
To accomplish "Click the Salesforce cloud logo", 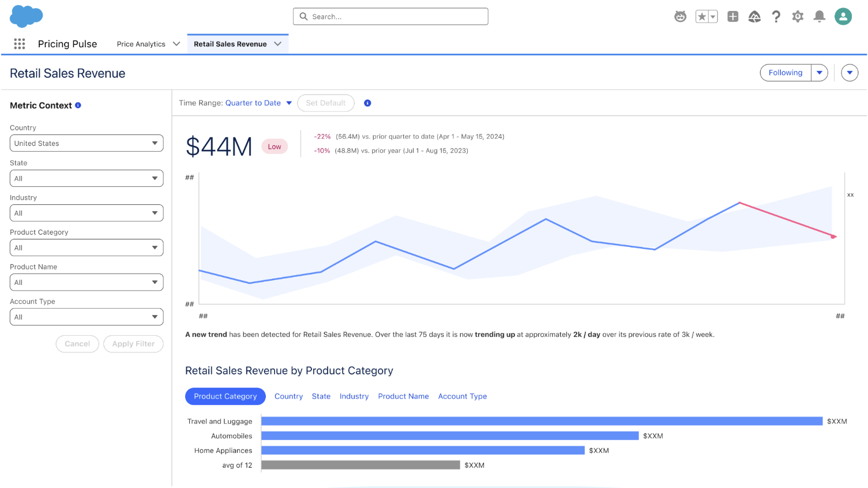I will click(x=26, y=16).
